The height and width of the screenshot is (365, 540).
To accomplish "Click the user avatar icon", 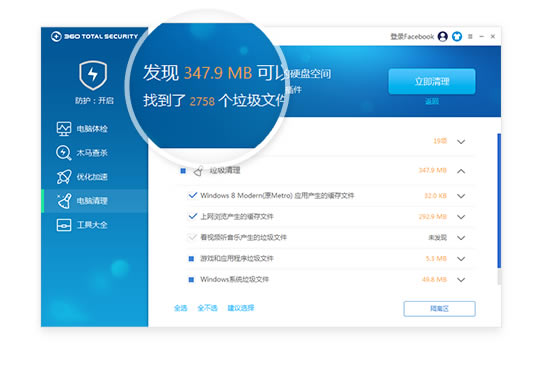I will click(443, 36).
